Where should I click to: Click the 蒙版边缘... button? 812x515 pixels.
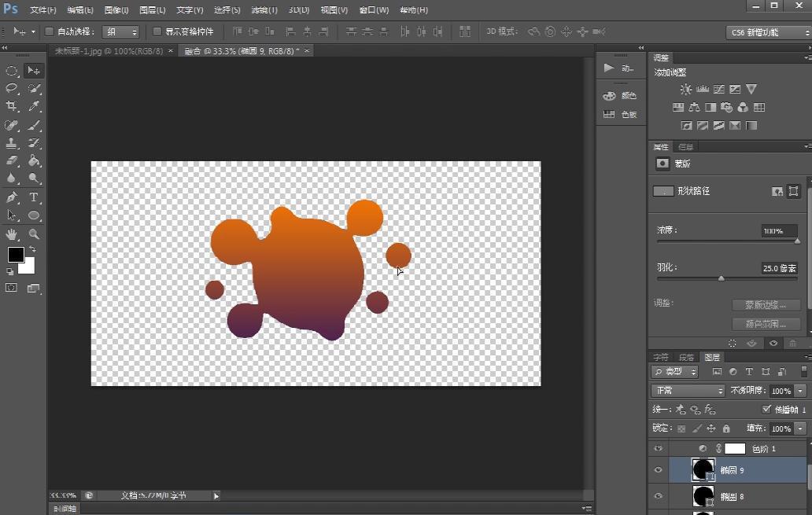pyautogui.click(x=766, y=305)
